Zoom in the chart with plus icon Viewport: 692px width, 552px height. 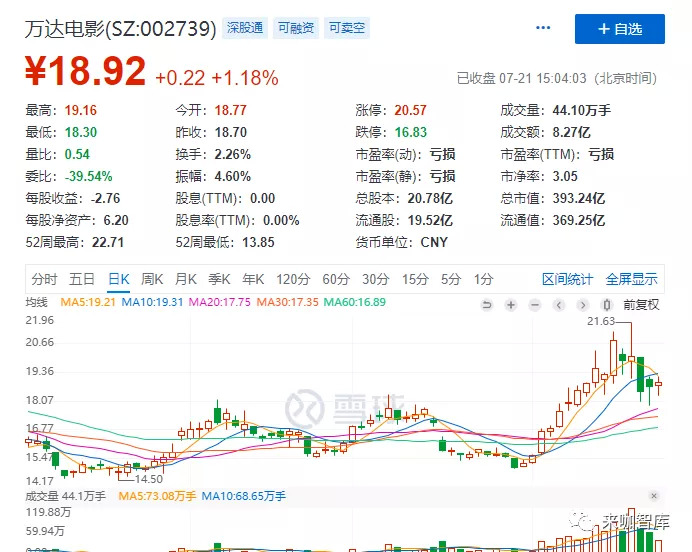(x=511, y=305)
